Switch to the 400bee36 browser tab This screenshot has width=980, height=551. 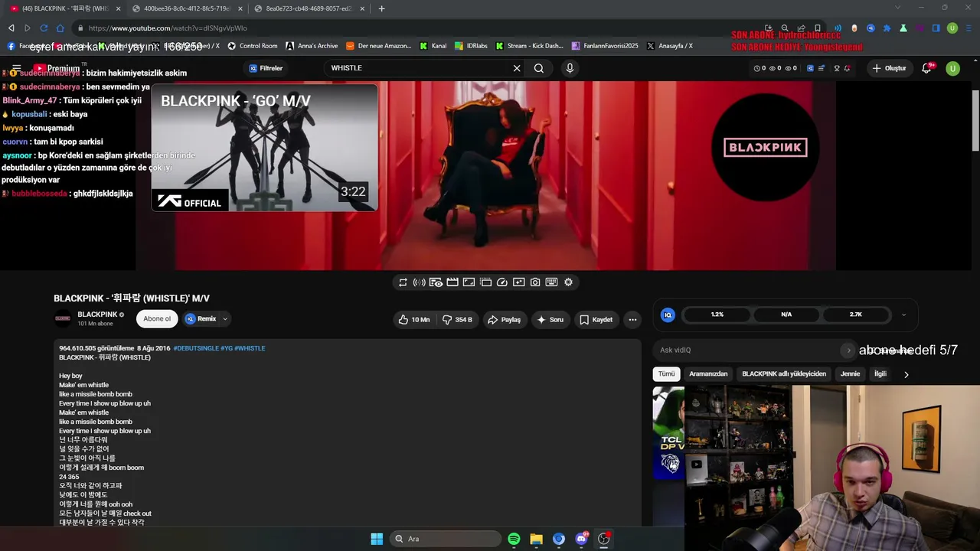(x=188, y=8)
